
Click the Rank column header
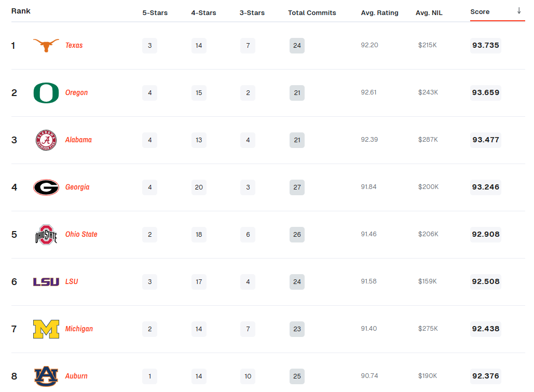(x=21, y=11)
